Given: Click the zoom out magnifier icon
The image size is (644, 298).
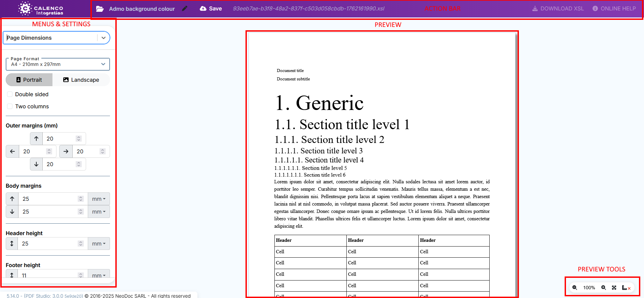Looking at the screenshot, I should [x=575, y=288].
